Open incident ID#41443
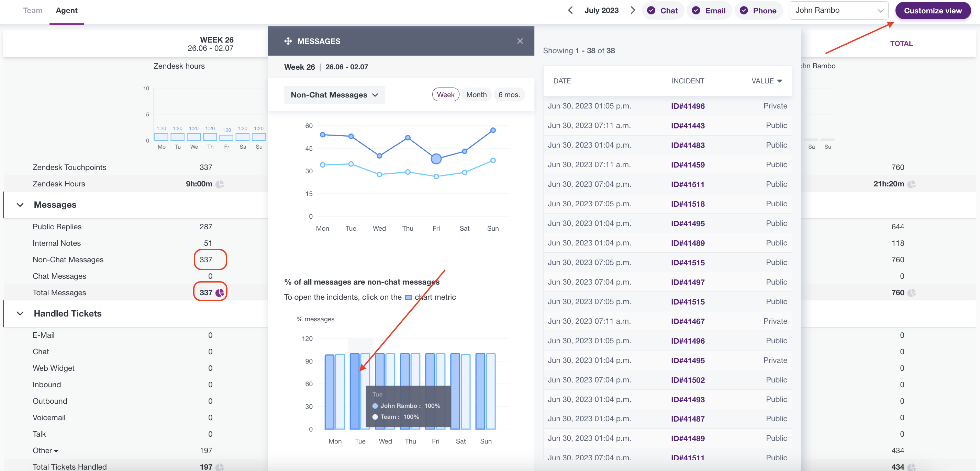Screen dimensions: 980x471 688,125
